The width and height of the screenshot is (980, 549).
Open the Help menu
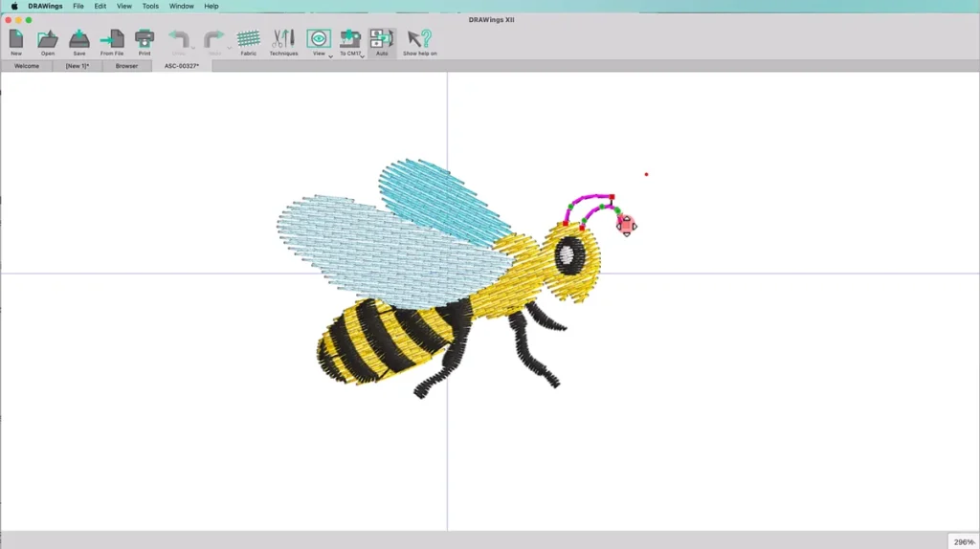click(212, 7)
